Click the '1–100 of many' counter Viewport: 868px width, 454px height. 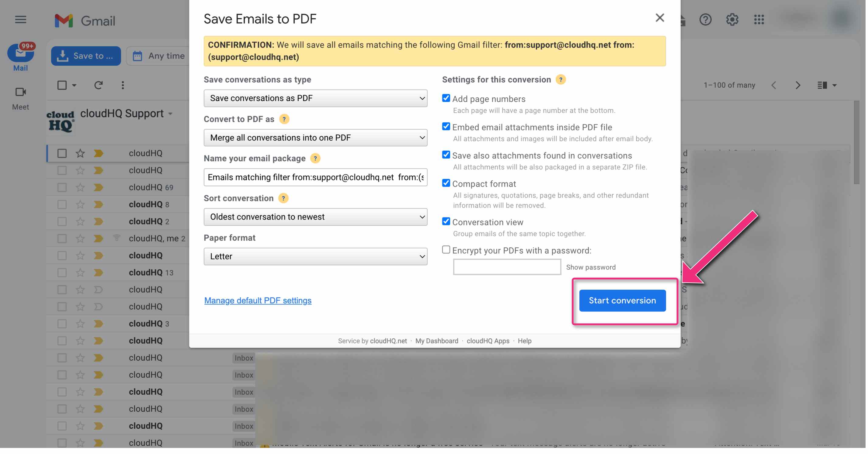coord(729,85)
